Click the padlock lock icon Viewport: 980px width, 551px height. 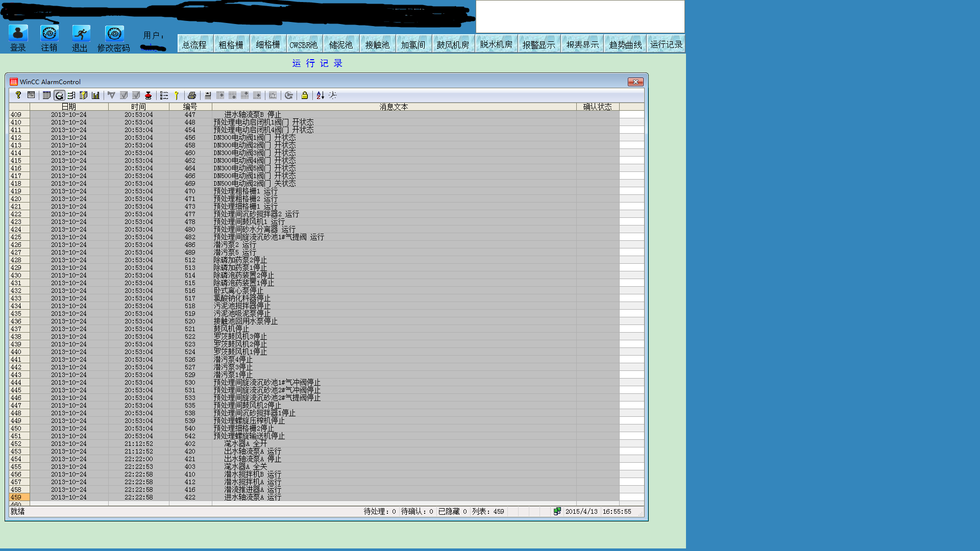pos(305,95)
